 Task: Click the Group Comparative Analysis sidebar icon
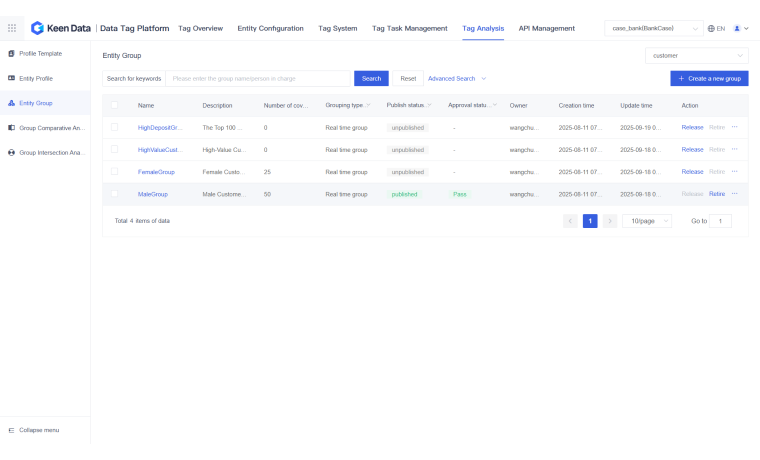[11, 128]
